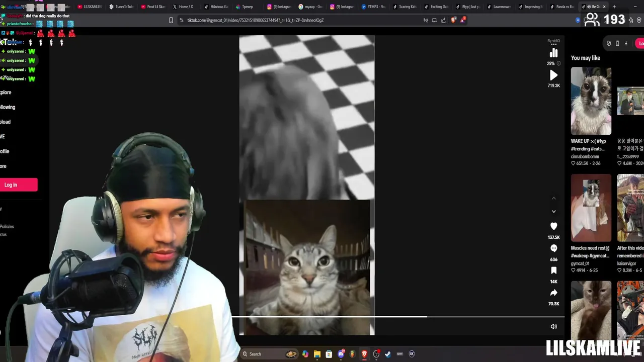The image size is (644, 362).
Task: Switch to the Prod Lil Skam tab
Action: (x=153, y=7)
